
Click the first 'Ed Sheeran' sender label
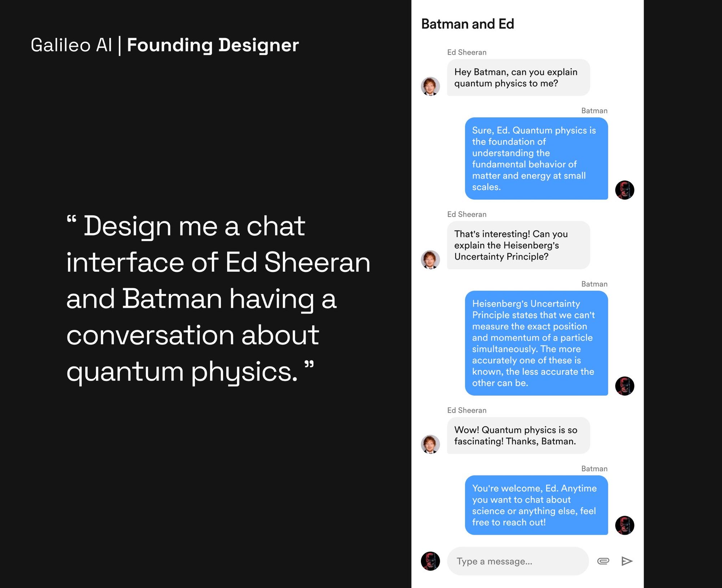(x=467, y=52)
